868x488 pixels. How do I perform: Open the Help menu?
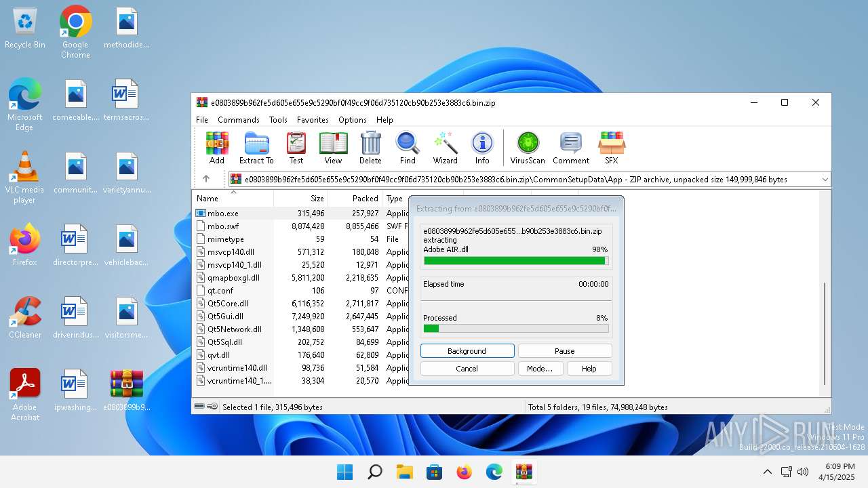[384, 120]
